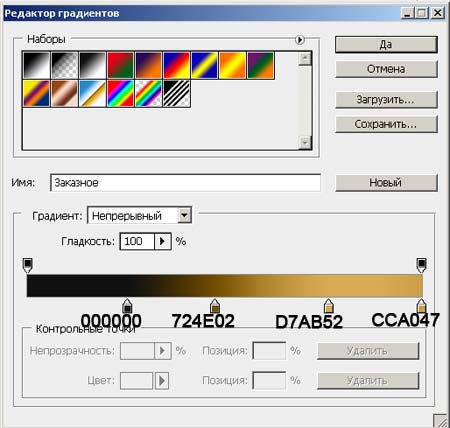Maximize the Редактор градиентов window
The height and width of the screenshot is (428, 450).
click(x=422, y=13)
